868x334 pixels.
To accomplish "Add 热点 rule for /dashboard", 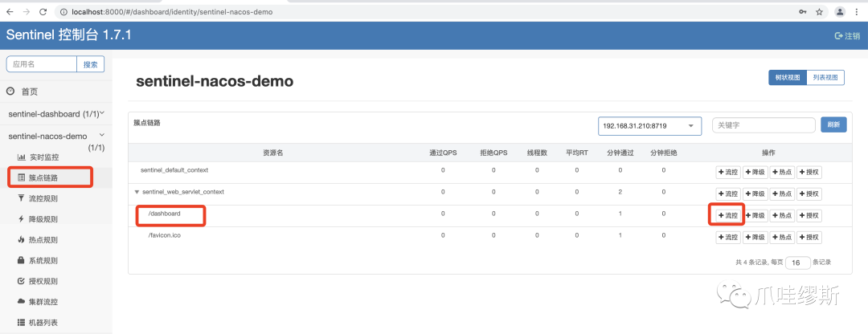I will (x=782, y=216).
